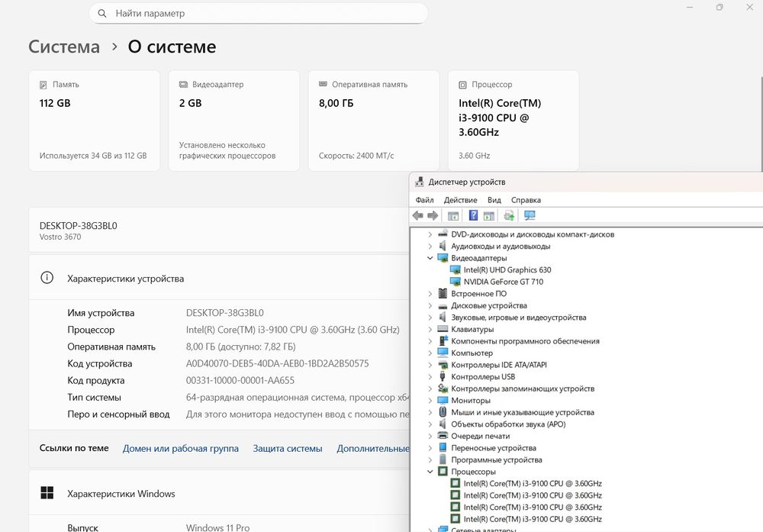Expand the Дисковые устройства node
This screenshot has height=532, width=763.
(430, 305)
